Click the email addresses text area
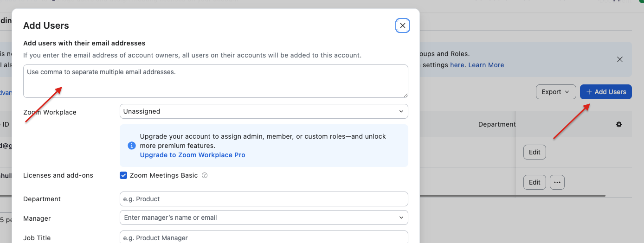This screenshot has width=644, height=243. pyautogui.click(x=216, y=81)
